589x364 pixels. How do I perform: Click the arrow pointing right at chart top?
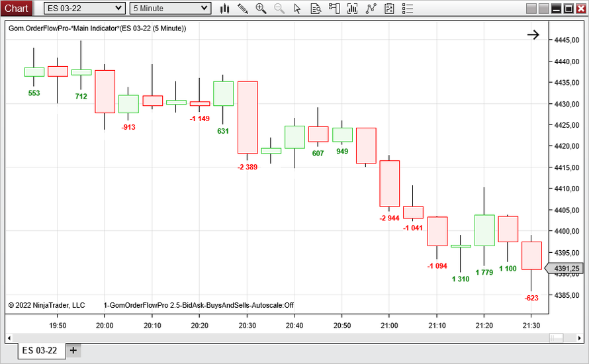click(533, 35)
